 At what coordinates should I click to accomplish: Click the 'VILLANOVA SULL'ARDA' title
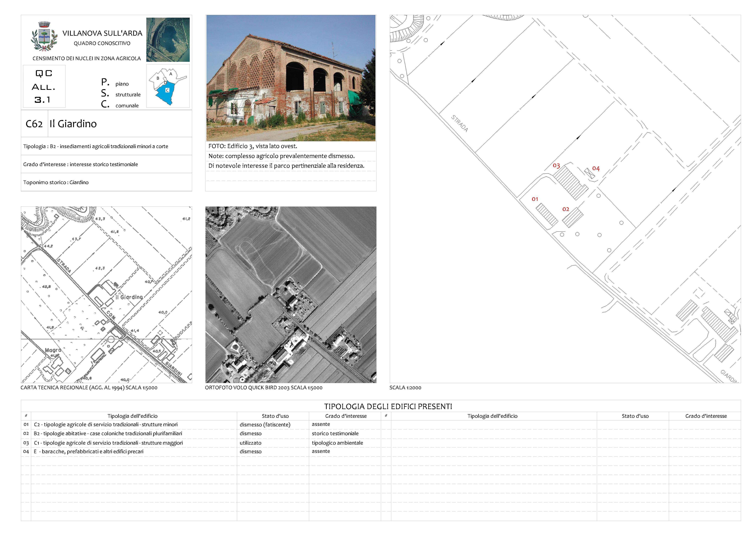tap(102, 33)
